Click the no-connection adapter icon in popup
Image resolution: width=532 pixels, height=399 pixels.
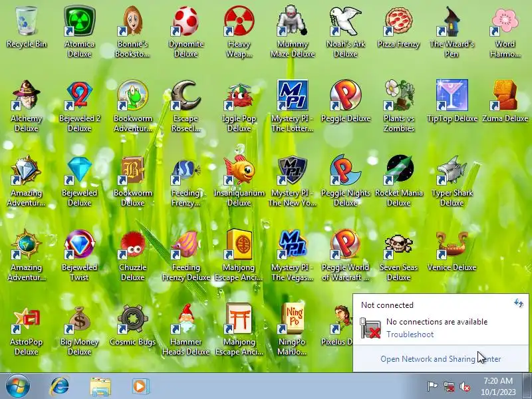(x=370, y=328)
